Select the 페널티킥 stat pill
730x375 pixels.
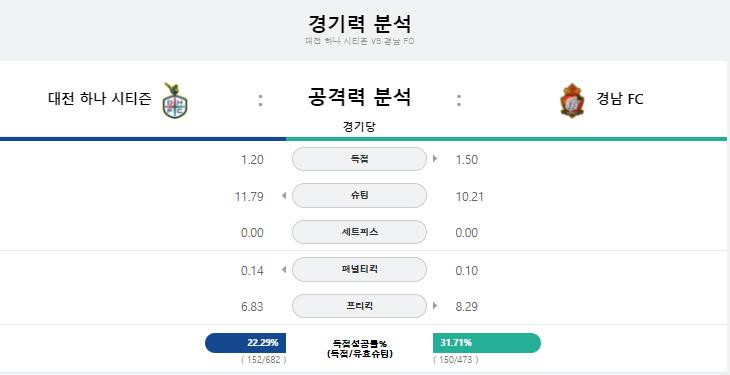[359, 270]
